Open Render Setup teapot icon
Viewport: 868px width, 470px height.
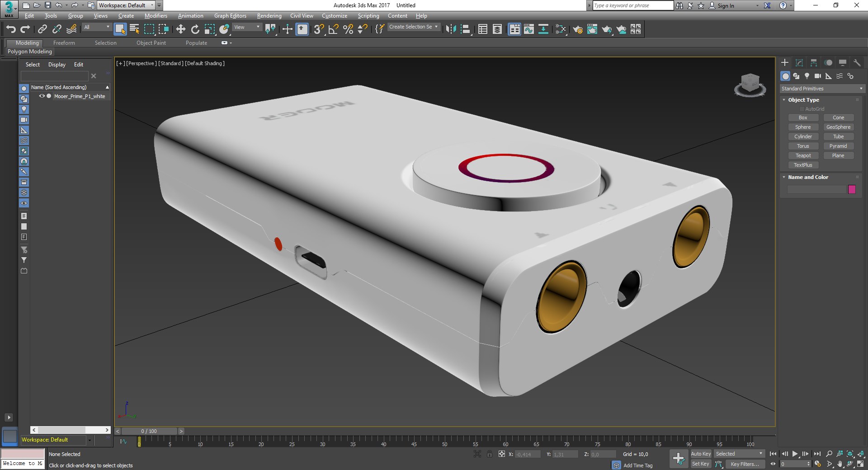(578, 29)
